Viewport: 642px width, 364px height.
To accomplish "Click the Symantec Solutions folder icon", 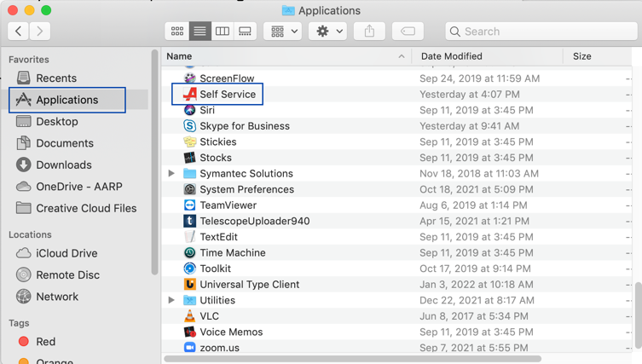I will [189, 174].
